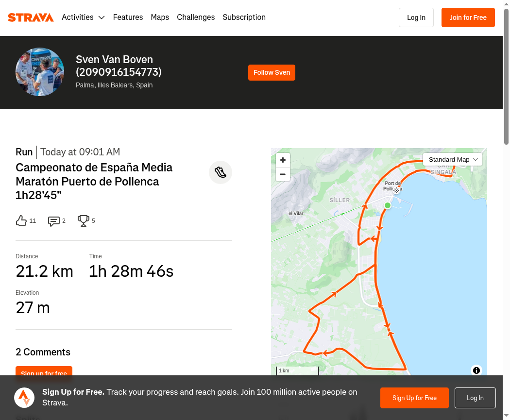The width and height of the screenshot is (510, 420).
Task: Expand the Activities dropdown chevron
Action: point(102,17)
